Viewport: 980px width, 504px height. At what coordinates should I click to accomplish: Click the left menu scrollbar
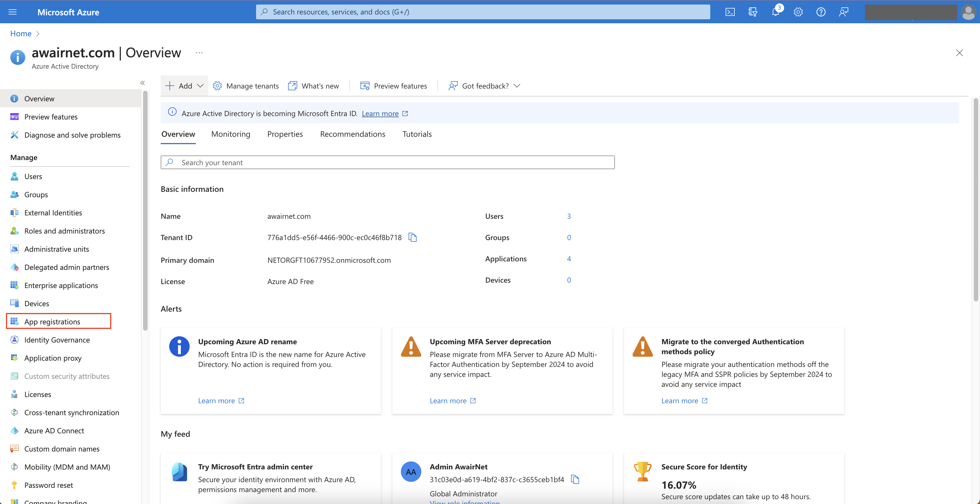[x=145, y=210]
